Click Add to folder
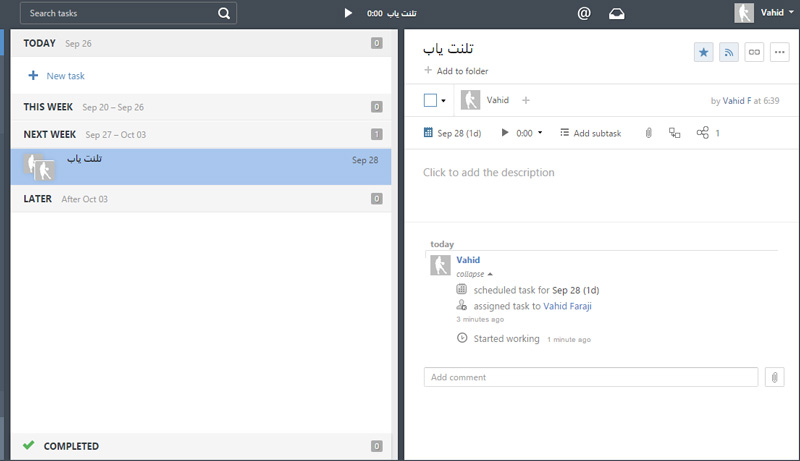800x461 pixels. 456,71
